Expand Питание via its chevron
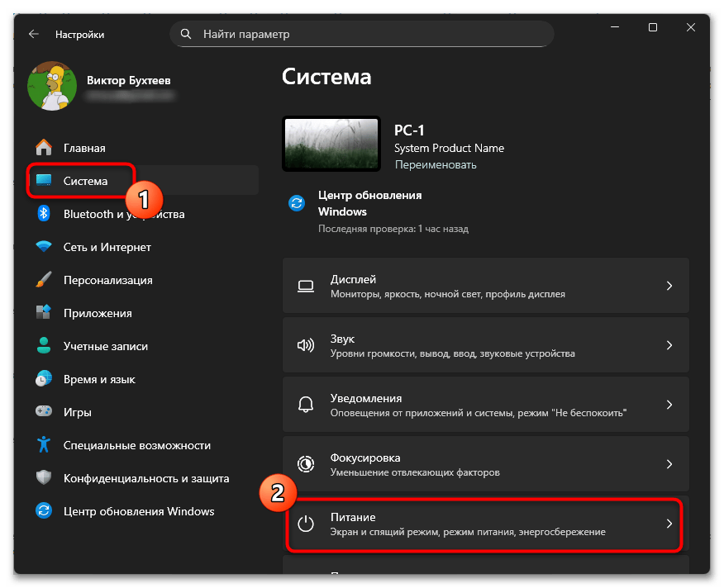Image resolution: width=724 pixels, height=588 pixels. (669, 524)
